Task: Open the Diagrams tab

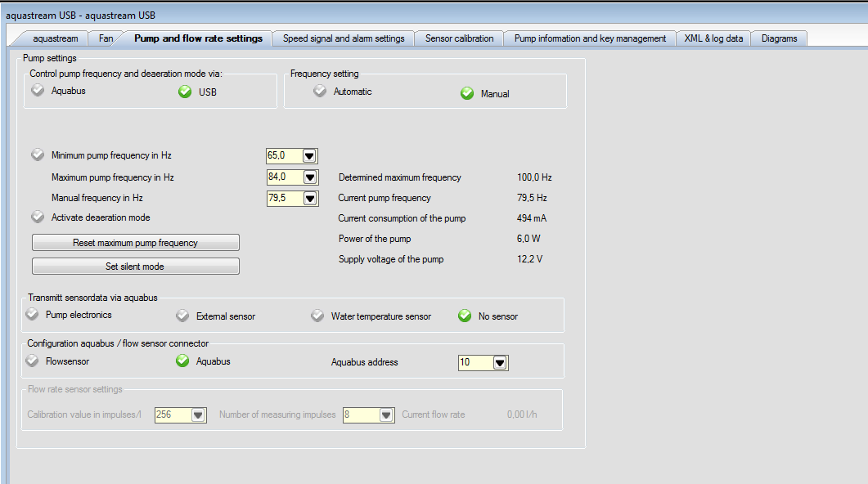Action: (779, 38)
